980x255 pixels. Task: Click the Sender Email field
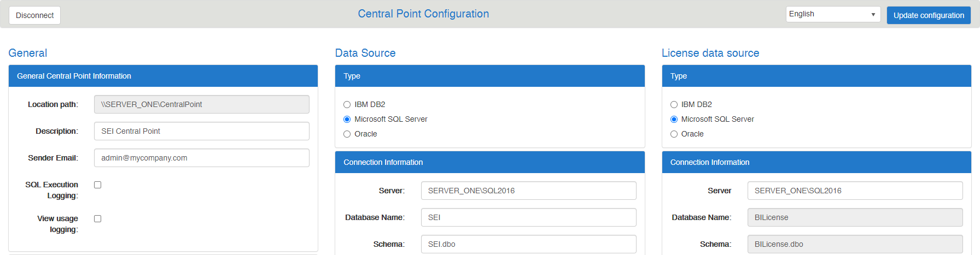pyautogui.click(x=201, y=158)
